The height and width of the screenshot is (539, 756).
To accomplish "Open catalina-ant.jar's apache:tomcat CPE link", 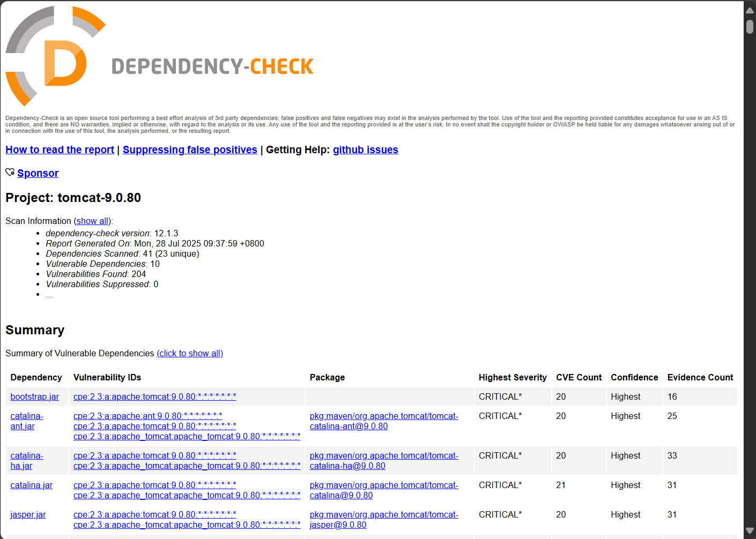I will (x=155, y=426).
